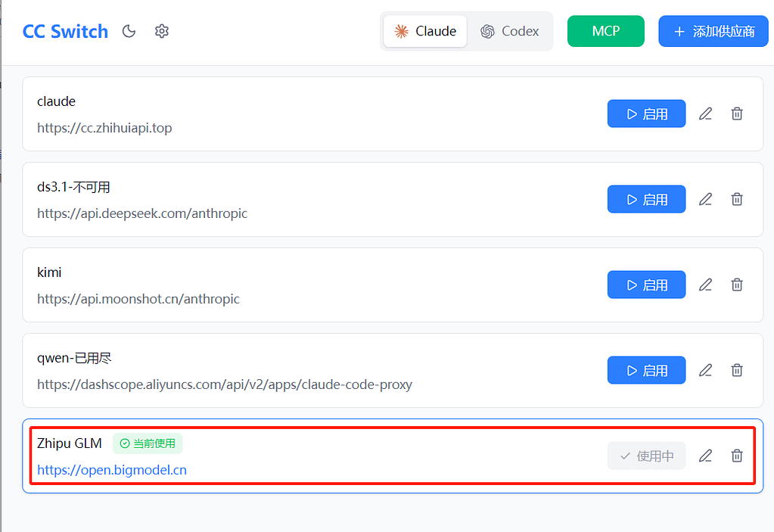Delete the claude provider with trash icon

(x=737, y=114)
